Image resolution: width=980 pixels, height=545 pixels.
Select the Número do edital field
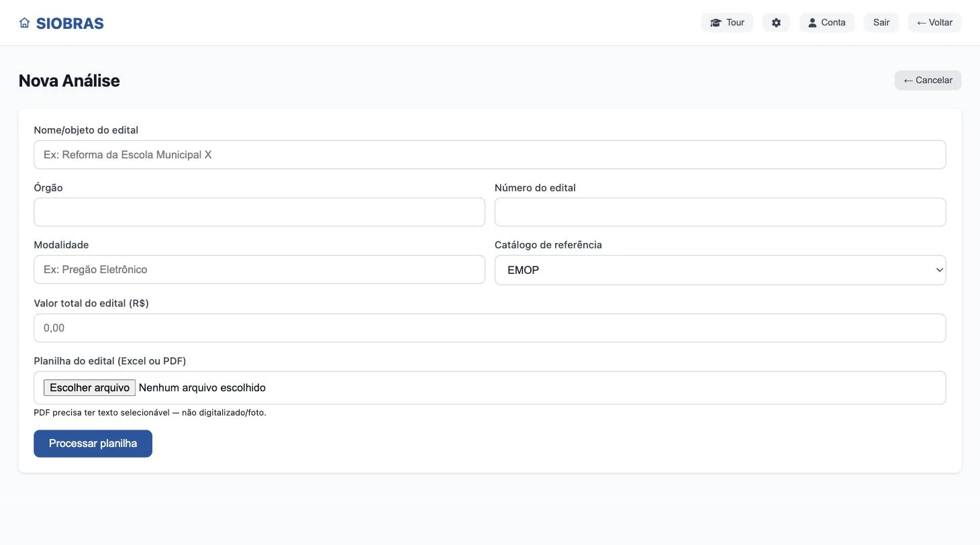coord(720,212)
